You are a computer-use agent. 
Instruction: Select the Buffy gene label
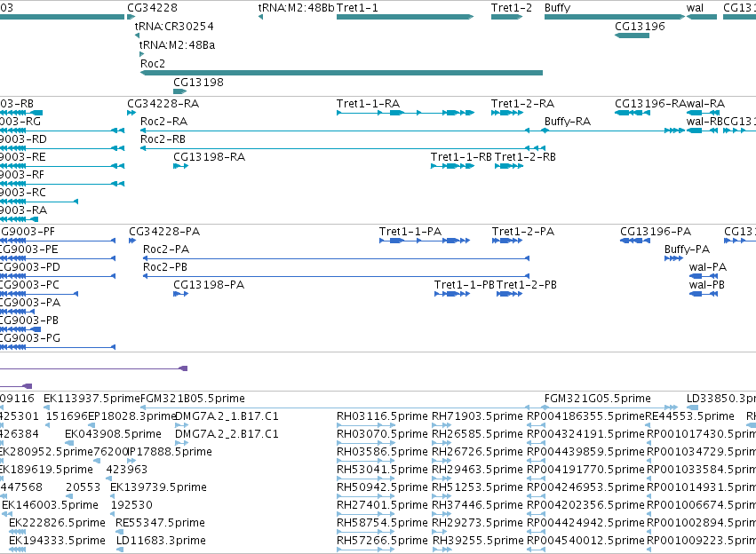(x=557, y=8)
